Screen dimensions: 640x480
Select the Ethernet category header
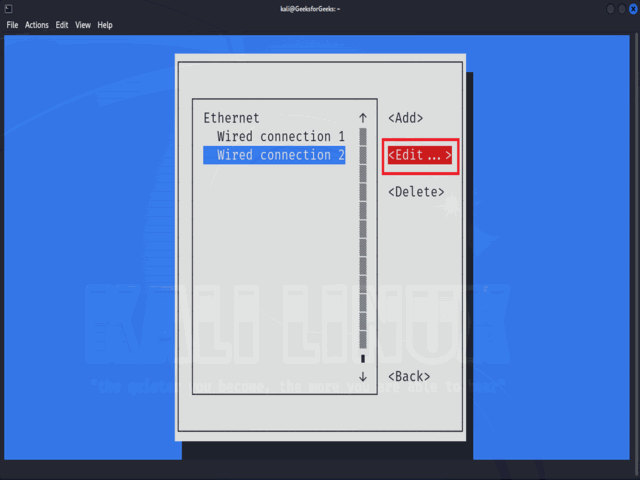tap(231, 118)
